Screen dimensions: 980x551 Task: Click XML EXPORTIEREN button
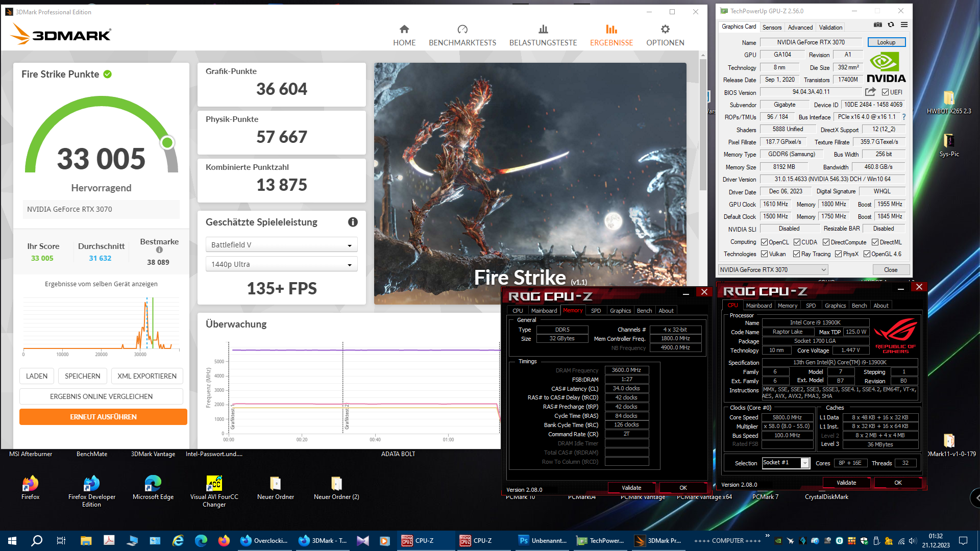click(x=147, y=376)
